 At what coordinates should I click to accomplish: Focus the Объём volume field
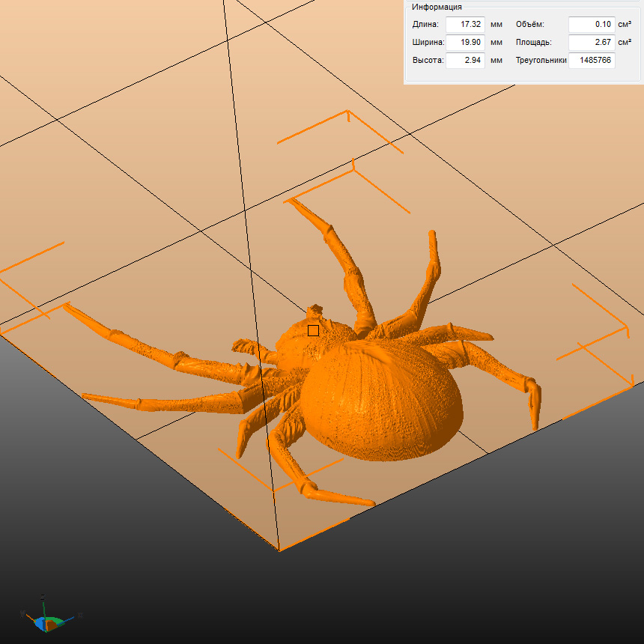591,25
